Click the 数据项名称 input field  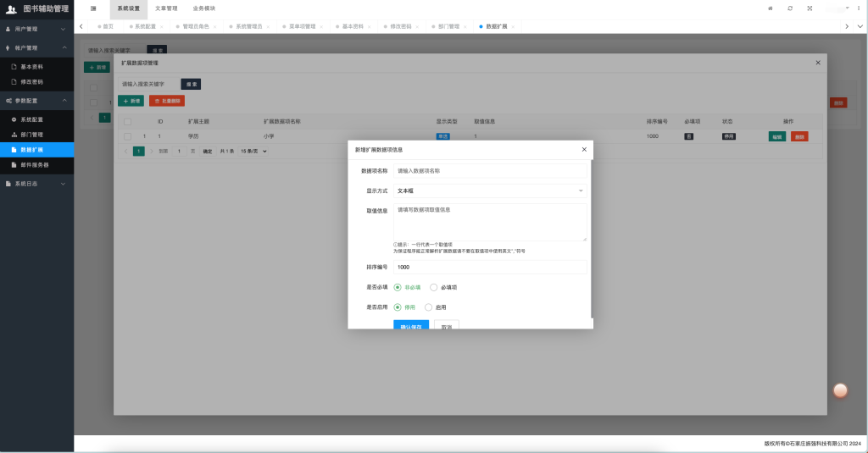point(490,171)
